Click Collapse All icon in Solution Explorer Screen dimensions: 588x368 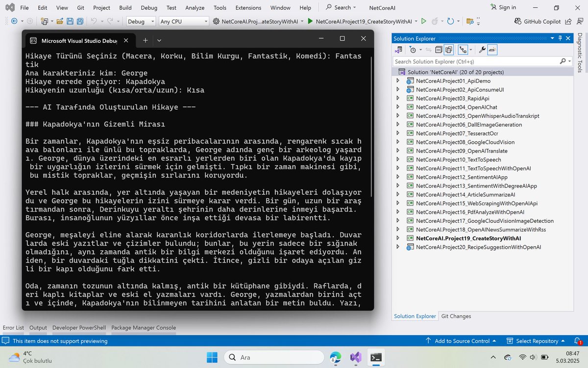coord(439,50)
